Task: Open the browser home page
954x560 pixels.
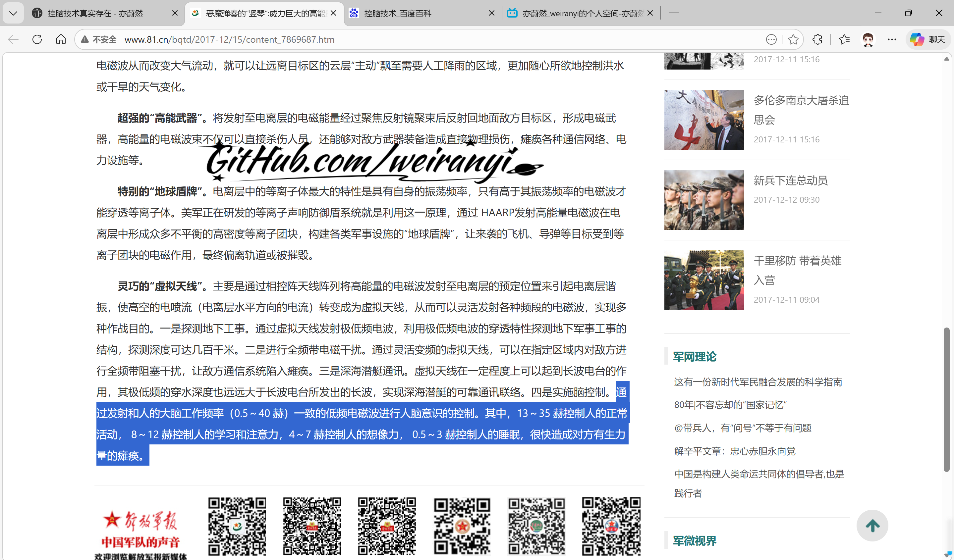Action: click(x=61, y=39)
